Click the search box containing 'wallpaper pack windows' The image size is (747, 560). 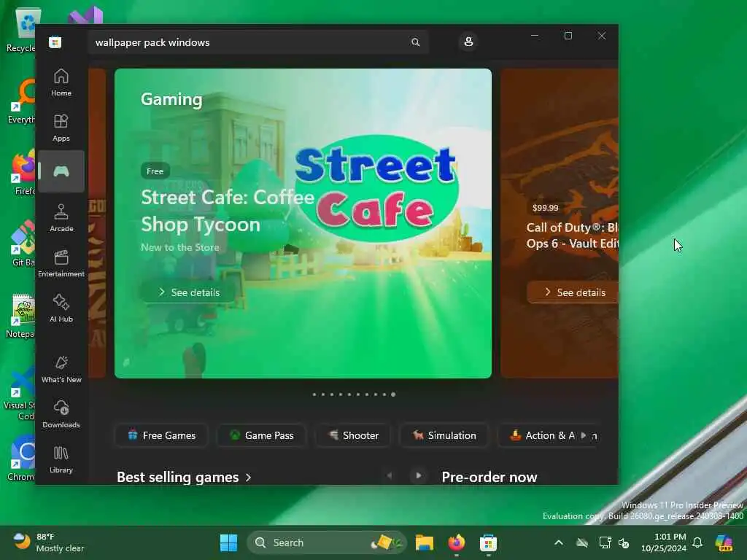pyautogui.click(x=258, y=42)
